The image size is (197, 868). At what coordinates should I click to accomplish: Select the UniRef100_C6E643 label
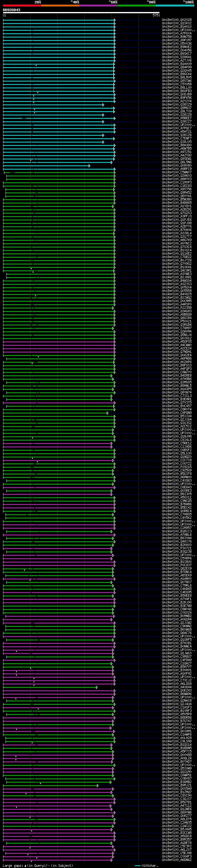[x=177, y=487]
